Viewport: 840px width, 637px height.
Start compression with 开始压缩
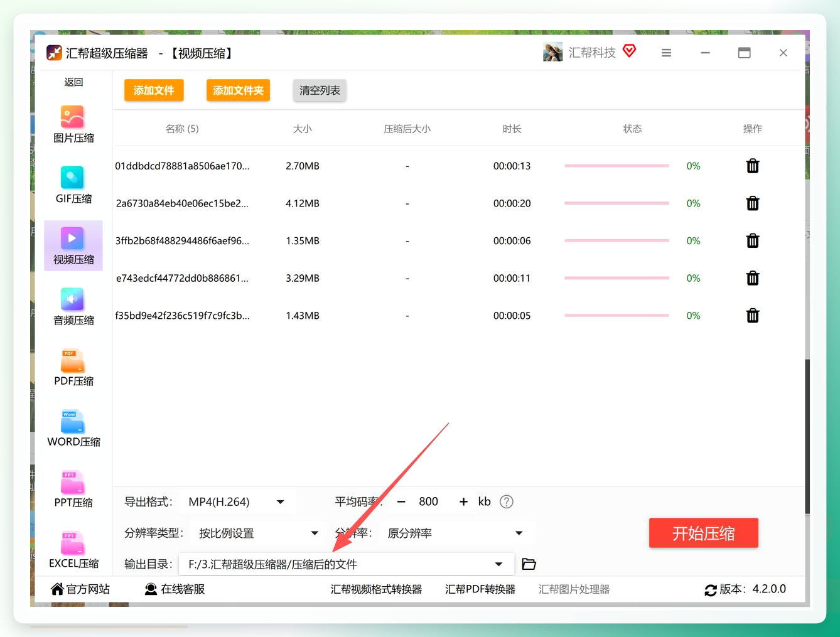704,533
